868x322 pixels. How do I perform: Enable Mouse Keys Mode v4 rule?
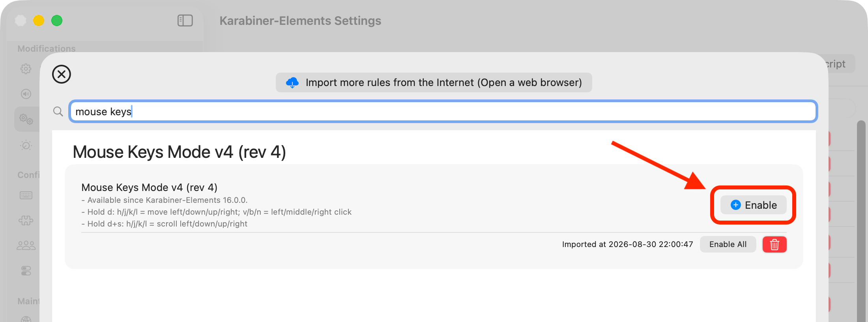754,205
